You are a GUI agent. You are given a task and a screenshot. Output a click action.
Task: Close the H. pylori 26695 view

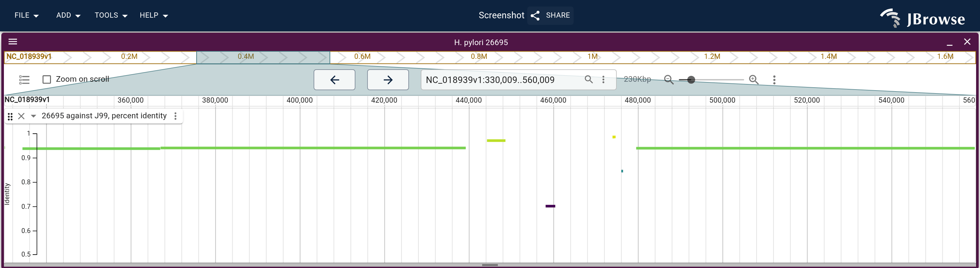coord(967,42)
